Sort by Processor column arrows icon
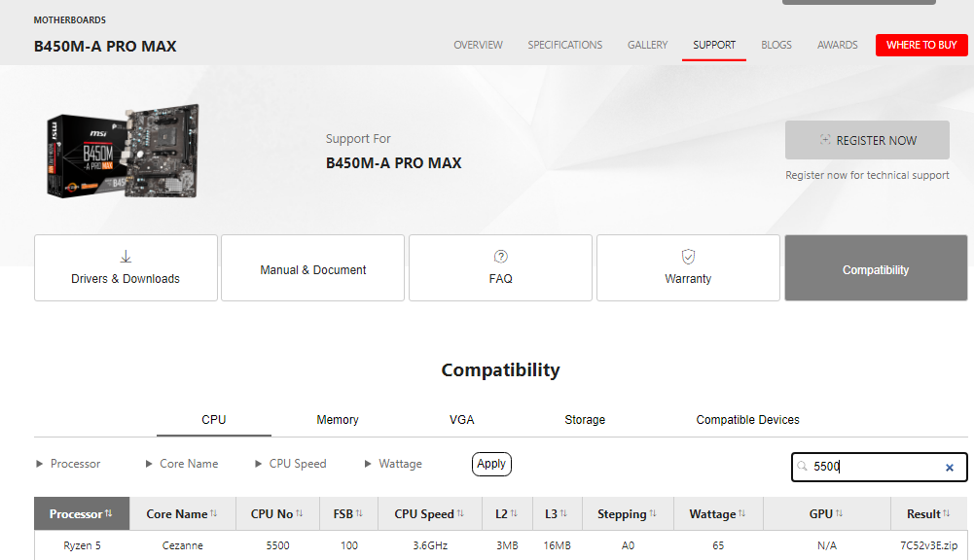The width and height of the screenshot is (974, 560). (109, 513)
